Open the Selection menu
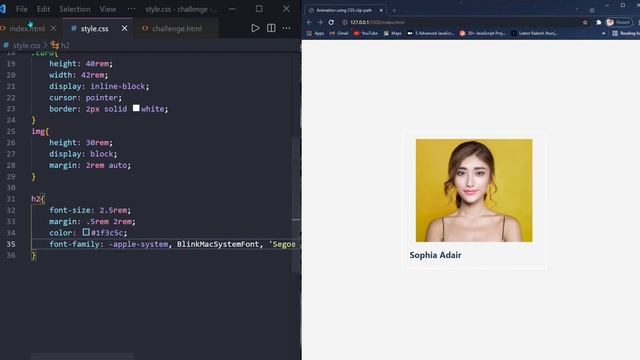This screenshot has height=360, width=640. (x=75, y=9)
